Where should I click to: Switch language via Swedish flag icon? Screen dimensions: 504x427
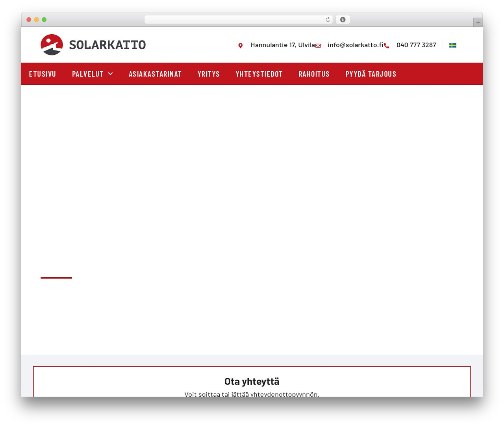[x=453, y=45]
